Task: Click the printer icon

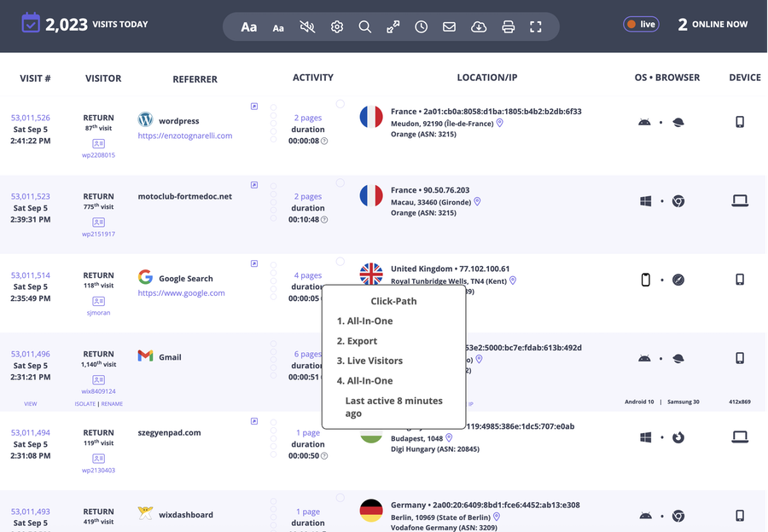Action: (509, 27)
